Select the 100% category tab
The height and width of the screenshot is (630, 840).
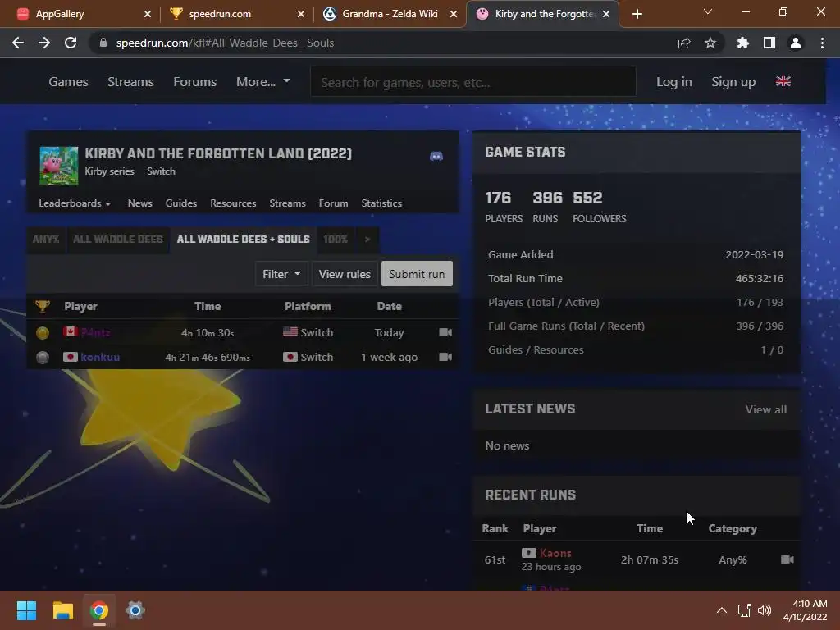336,240
